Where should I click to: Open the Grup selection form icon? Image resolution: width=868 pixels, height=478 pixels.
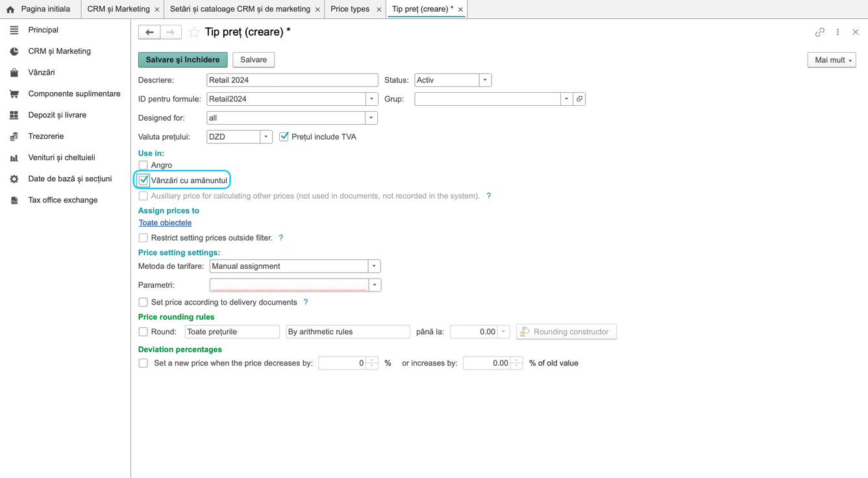pyautogui.click(x=580, y=99)
